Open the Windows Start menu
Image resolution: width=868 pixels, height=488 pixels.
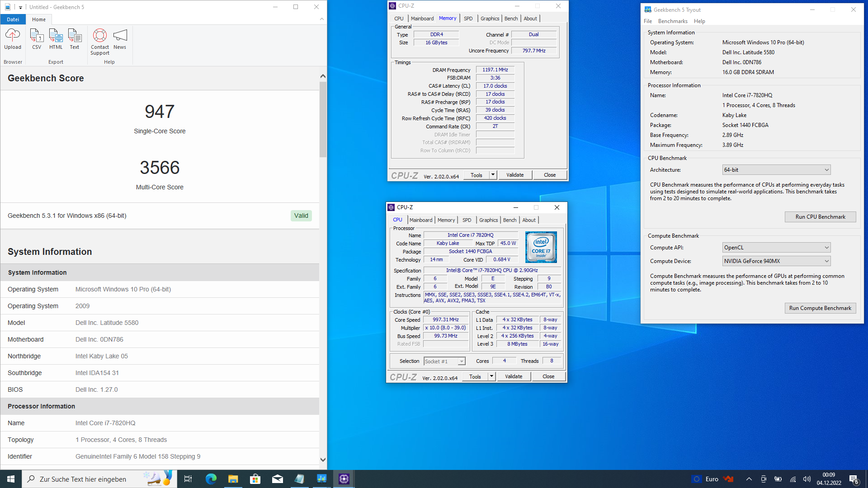[x=11, y=479]
